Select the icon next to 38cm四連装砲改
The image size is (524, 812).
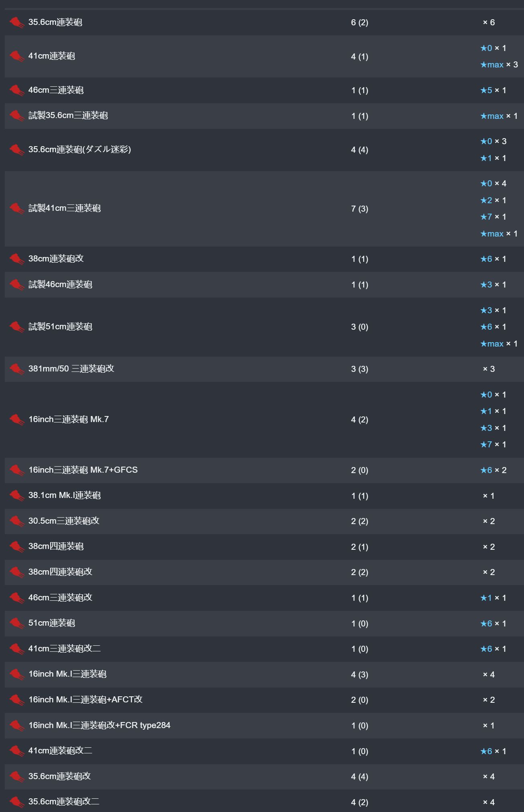17,572
